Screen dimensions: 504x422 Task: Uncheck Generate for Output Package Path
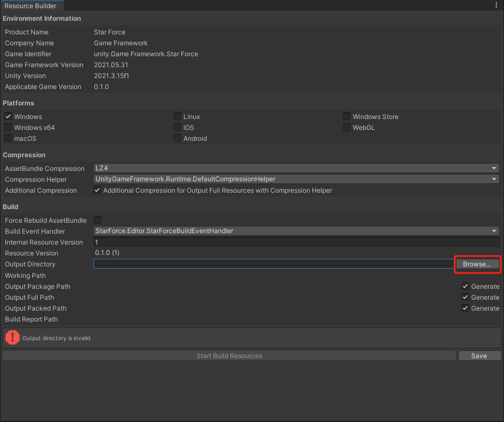[x=465, y=286]
